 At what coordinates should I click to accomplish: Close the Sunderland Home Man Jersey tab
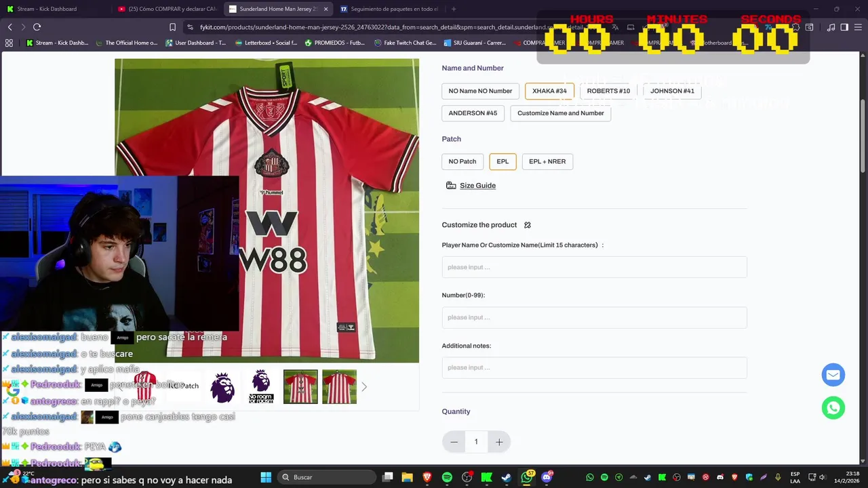tap(326, 9)
